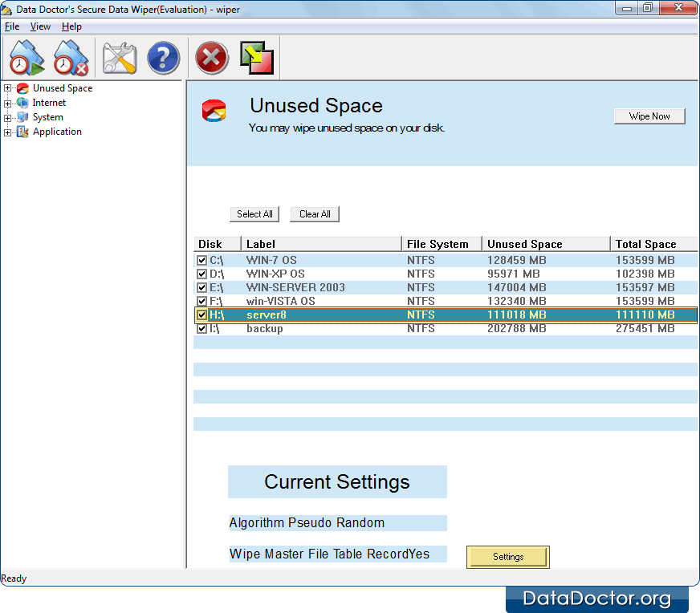Select the System tree item label

click(x=48, y=117)
